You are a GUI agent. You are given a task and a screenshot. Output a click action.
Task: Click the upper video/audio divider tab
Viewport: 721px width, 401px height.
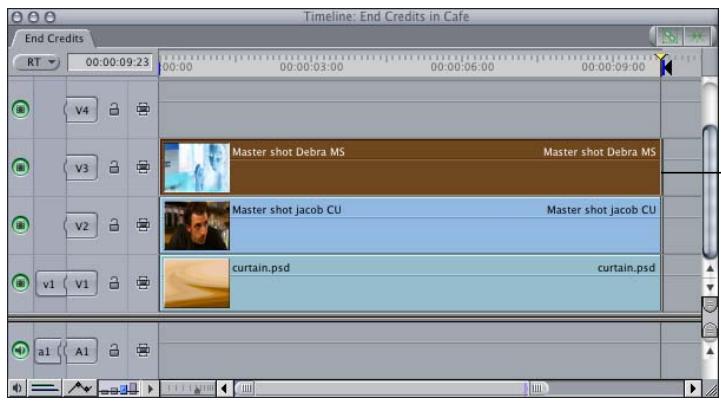710,305
